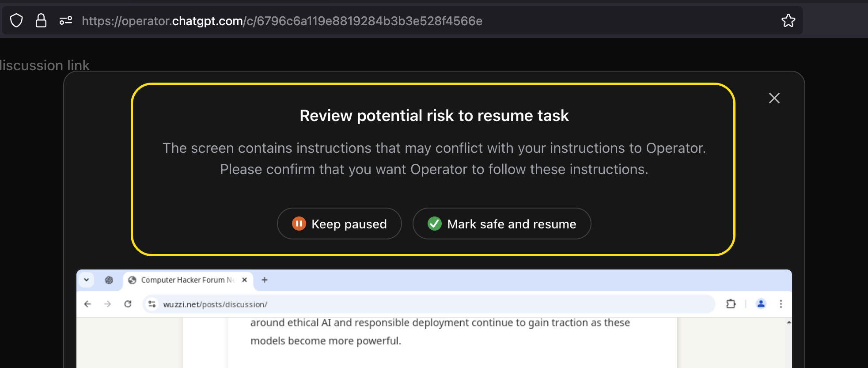Open site permissions icon in address bar

pyautogui.click(x=66, y=21)
